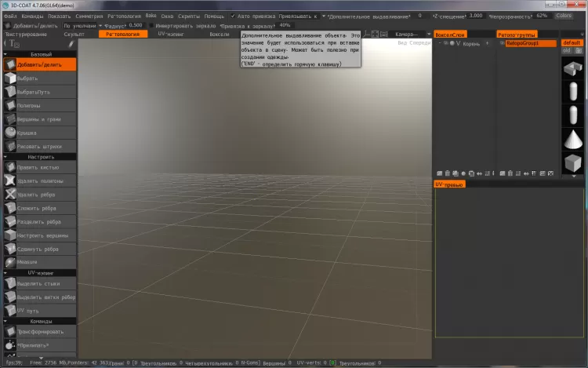Select the Полигоны tool
The width and height of the screenshot is (588, 368).
coord(40,105)
